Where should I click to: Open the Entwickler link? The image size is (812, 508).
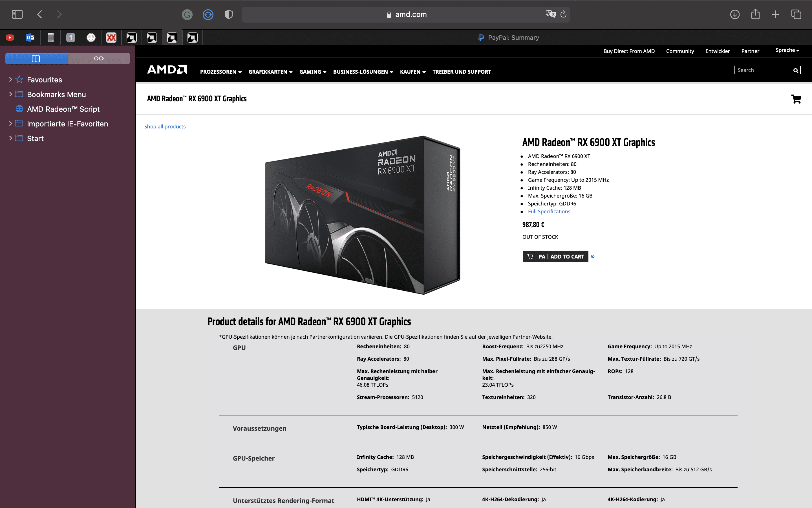click(x=718, y=51)
